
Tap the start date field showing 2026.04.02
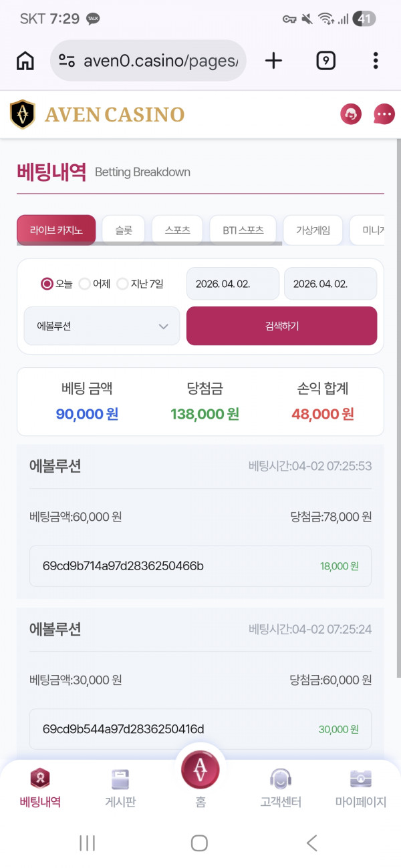coord(233,284)
